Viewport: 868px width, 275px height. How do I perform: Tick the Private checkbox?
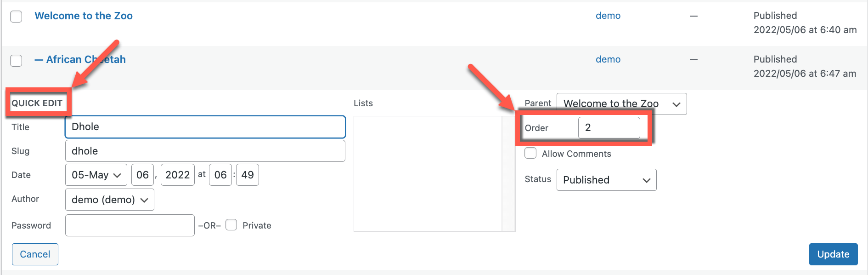231,225
